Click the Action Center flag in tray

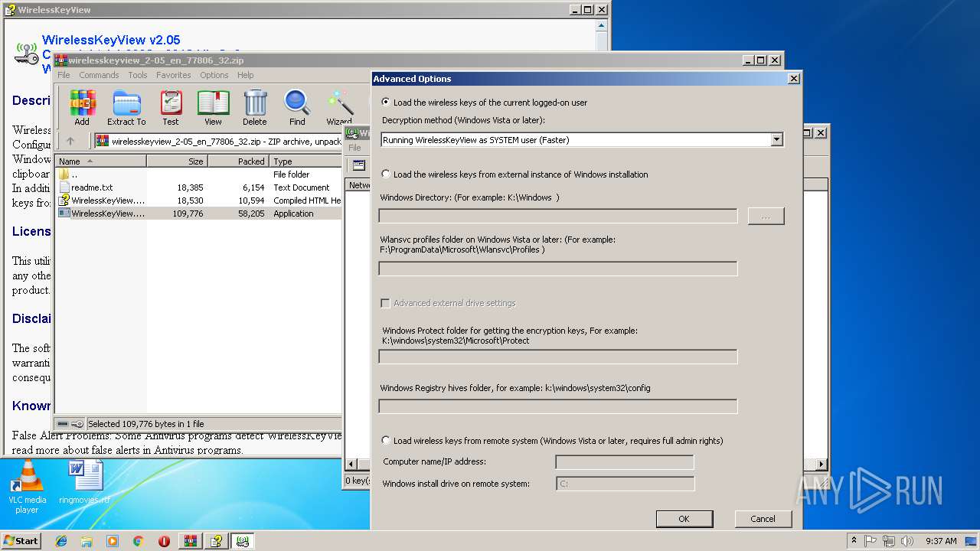871,541
